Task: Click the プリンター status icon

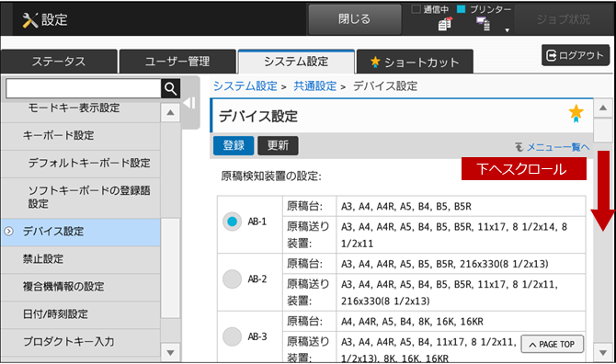Action: tap(484, 24)
